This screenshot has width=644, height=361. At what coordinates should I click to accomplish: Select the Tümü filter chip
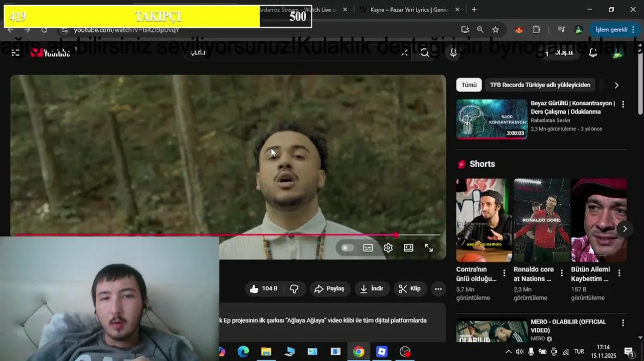(x=469, y=85)
